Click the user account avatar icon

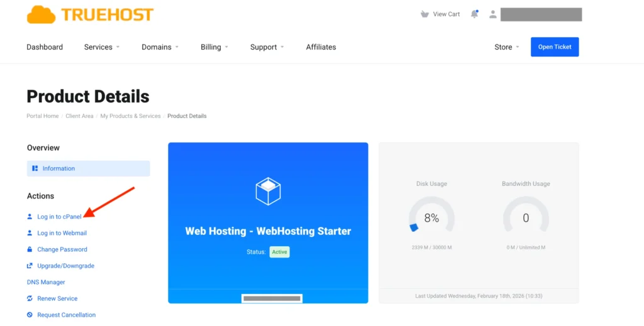click(x=493, y=14)
